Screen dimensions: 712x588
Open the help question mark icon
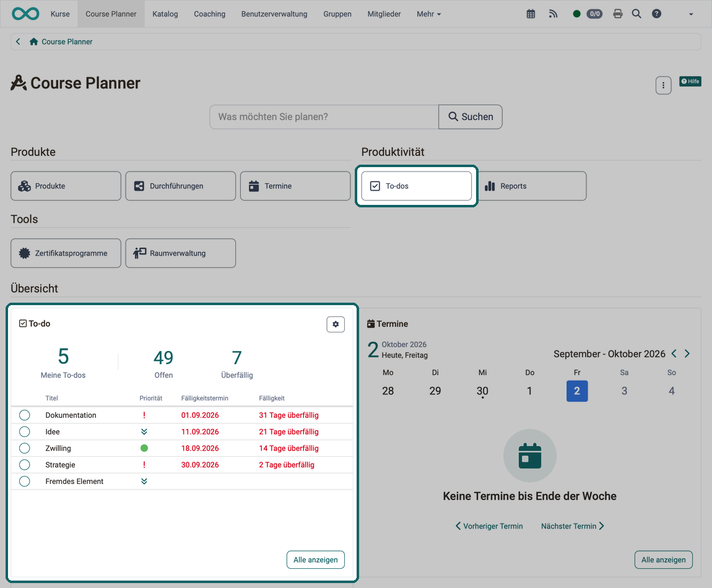pyautogui.click(x=656, y=14)
